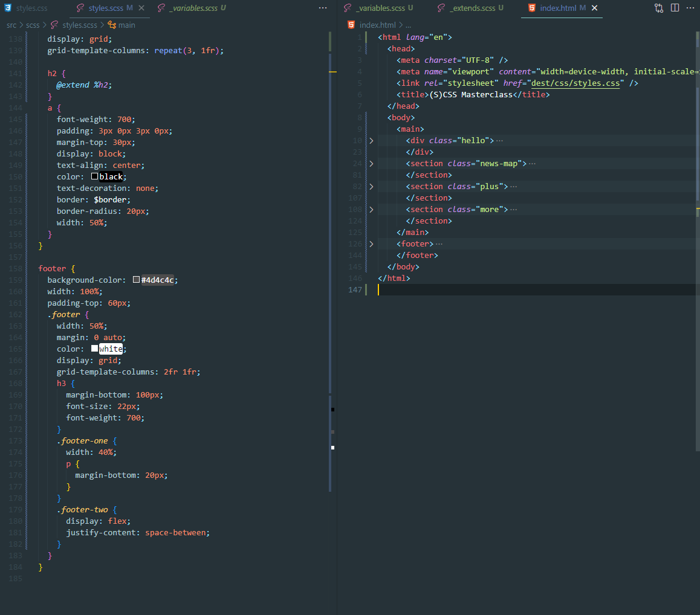Click the Sass icon on _extends.scss tab
The image size is (700, 615).
coord(441,8)
